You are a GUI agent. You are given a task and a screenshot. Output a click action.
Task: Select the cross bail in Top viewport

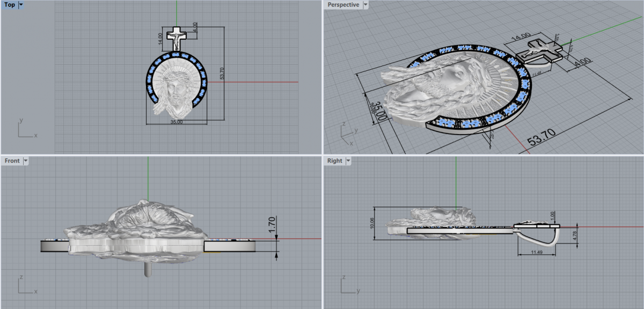175,37
